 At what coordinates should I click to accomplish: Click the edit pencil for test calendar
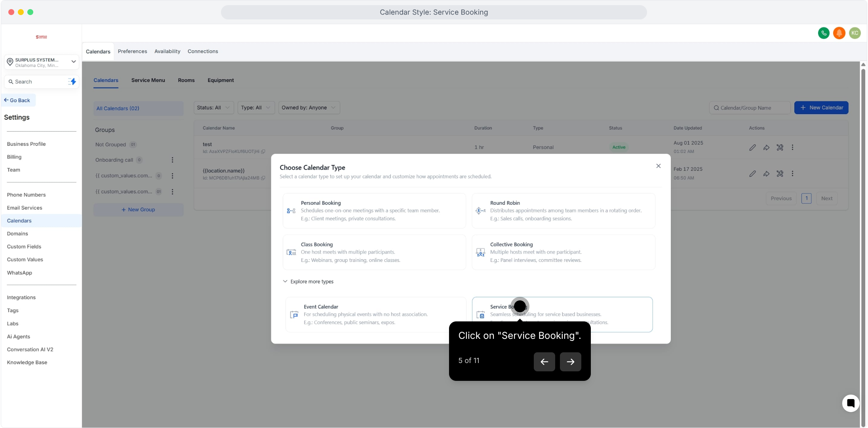752,147
